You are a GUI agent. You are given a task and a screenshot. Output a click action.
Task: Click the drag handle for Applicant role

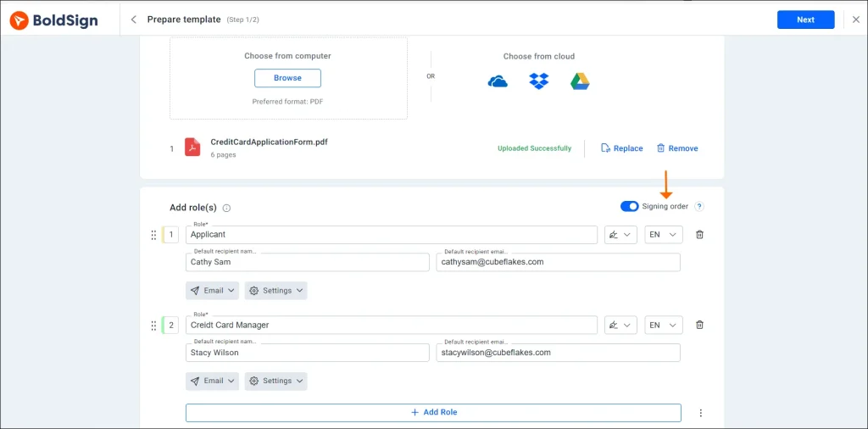154,235
